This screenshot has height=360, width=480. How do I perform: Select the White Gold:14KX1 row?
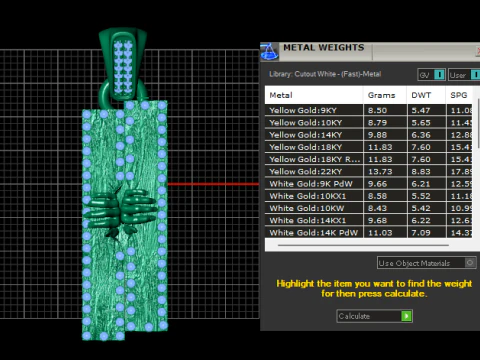[x=368, y=220]
